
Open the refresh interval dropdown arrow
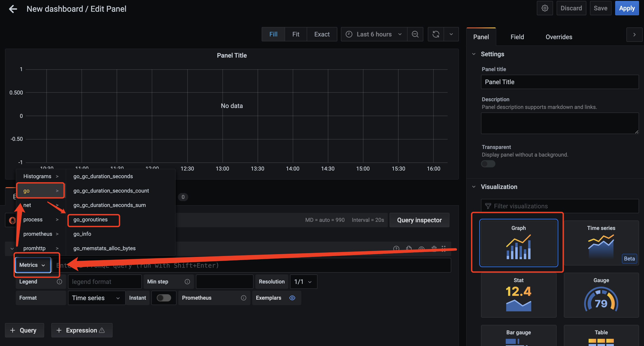(x=451, y=34)
